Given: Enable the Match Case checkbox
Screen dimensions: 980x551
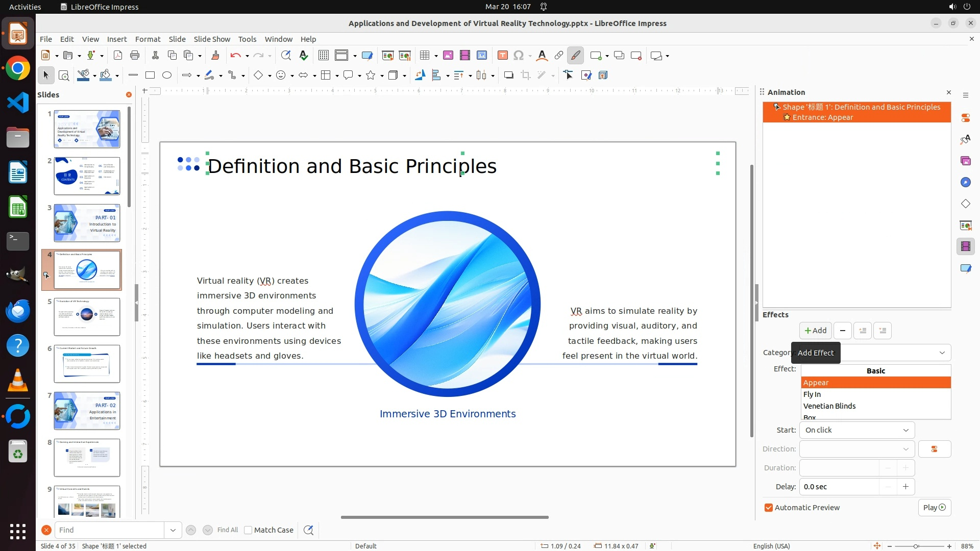Looking at the screenshot, I should coord(249,530).
